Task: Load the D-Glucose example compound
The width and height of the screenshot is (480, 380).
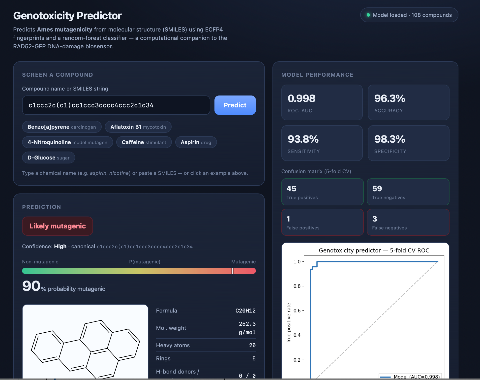Action: click(x=48, y=158)
